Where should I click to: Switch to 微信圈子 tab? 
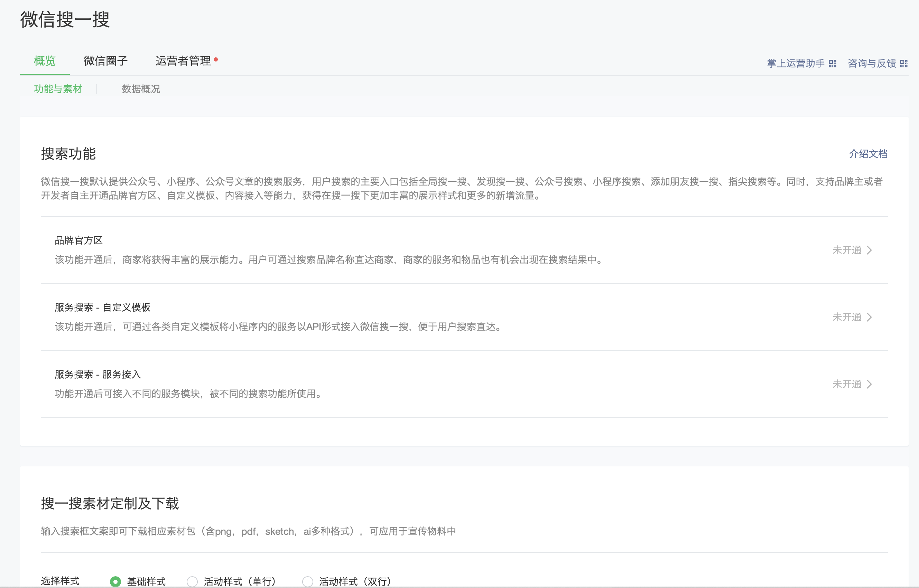[105, 61]
